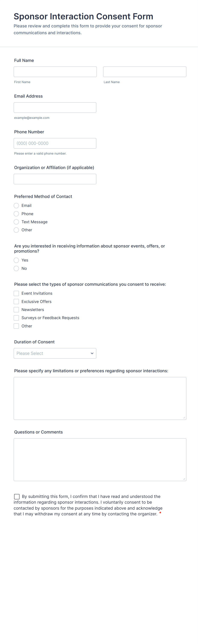Image resolution: width=198 pixels, height=644 pixels.
Task: Focus the Email Address text box
Action: [55, 108]
